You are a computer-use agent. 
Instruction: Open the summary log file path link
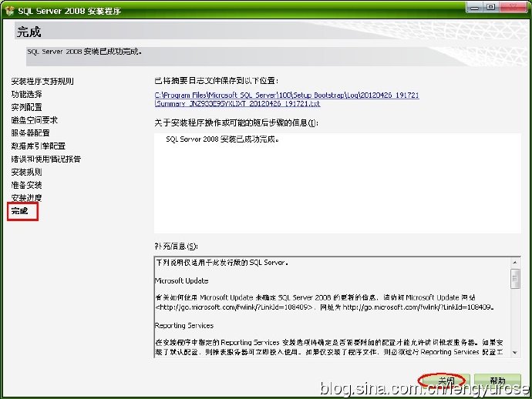tap(287, 99)
